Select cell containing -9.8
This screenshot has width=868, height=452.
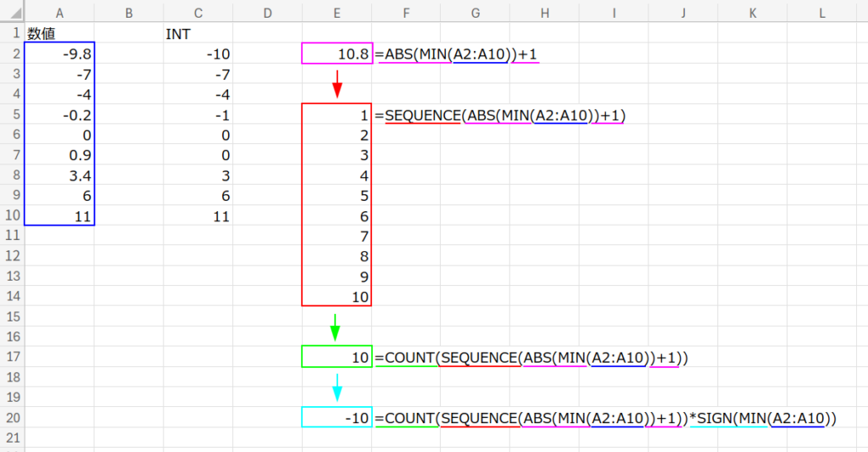(x=59, y=54)
